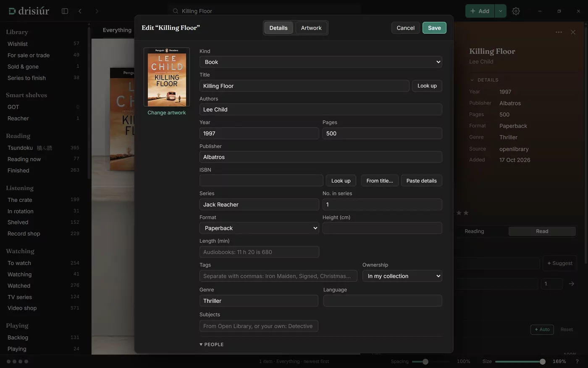Open settings via the gear icon
The height and width of the screenshot is (368, 588).
click(x=516, y=11)
